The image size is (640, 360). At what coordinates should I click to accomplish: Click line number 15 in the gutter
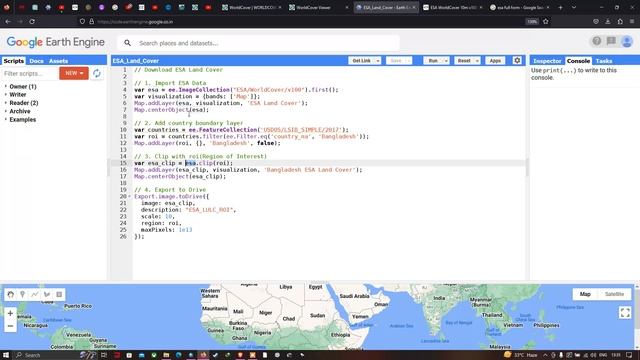click(123, 163)
